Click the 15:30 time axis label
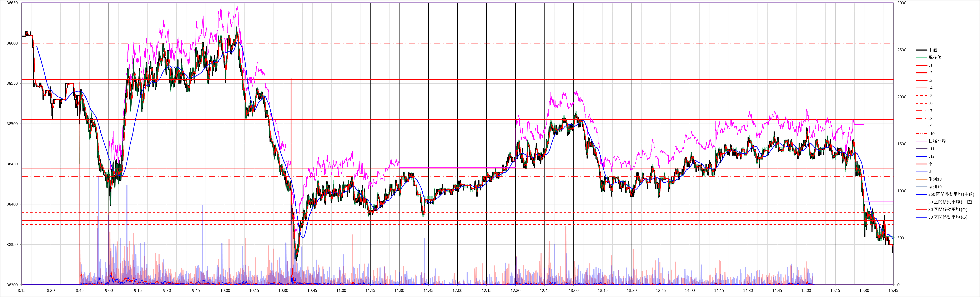980x297 pixels. (x=864, y=291)
